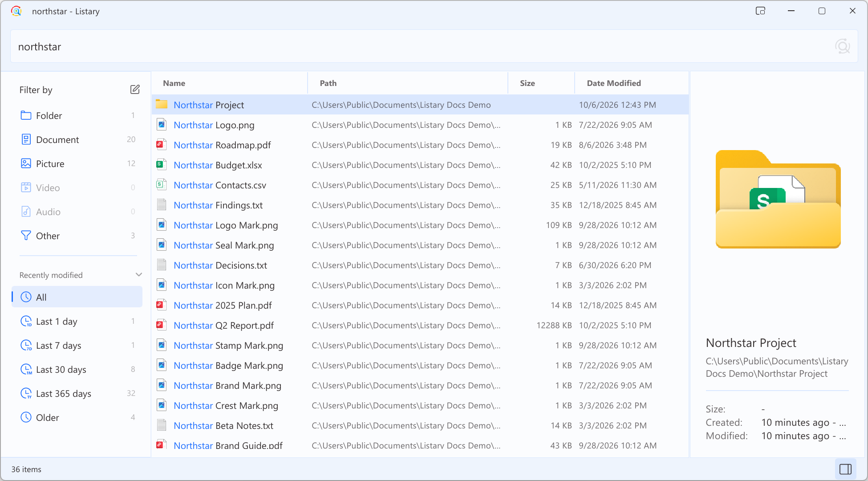Choose Last 1 day filter
This screenshot has width=868, height=481.
pos(77,322)
